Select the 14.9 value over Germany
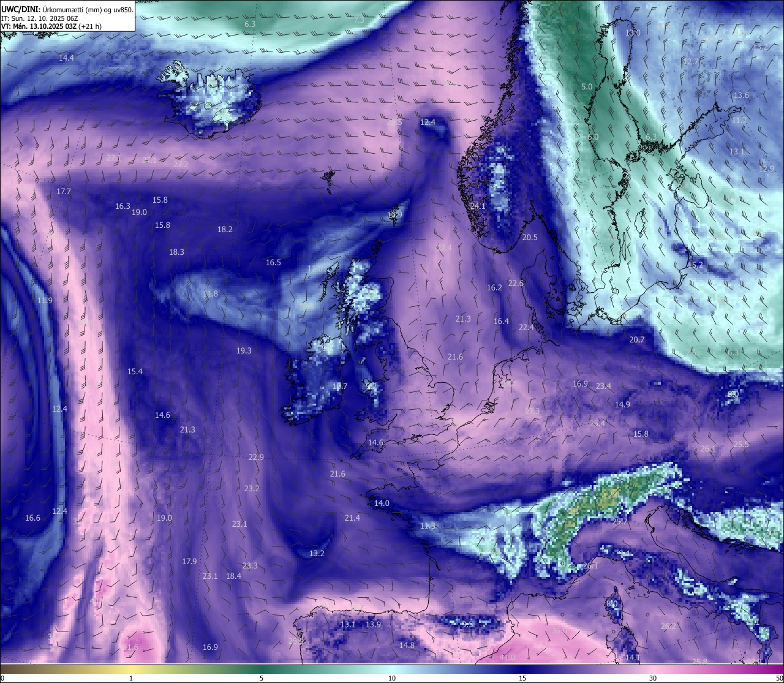 (x=622, y=405)
